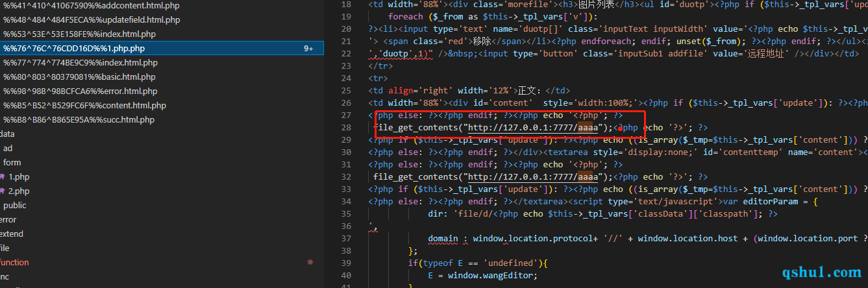The width and height of the screenshot is (868, 288).
Task: Open the succ.html.php cache file
Action: pos(79,119)
